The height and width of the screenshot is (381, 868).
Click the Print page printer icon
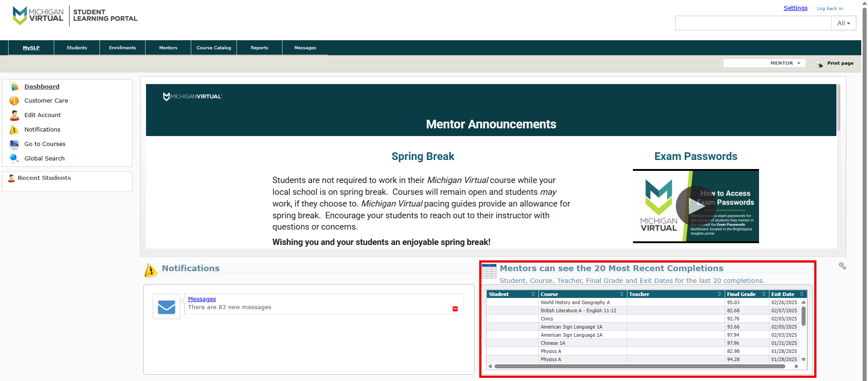[820, 64]
